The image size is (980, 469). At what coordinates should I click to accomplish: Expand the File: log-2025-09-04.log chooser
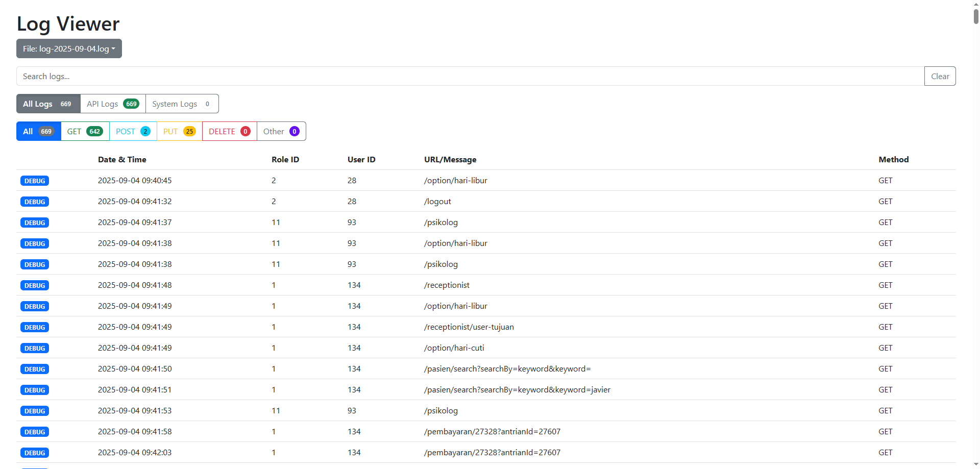coord(68,48)
